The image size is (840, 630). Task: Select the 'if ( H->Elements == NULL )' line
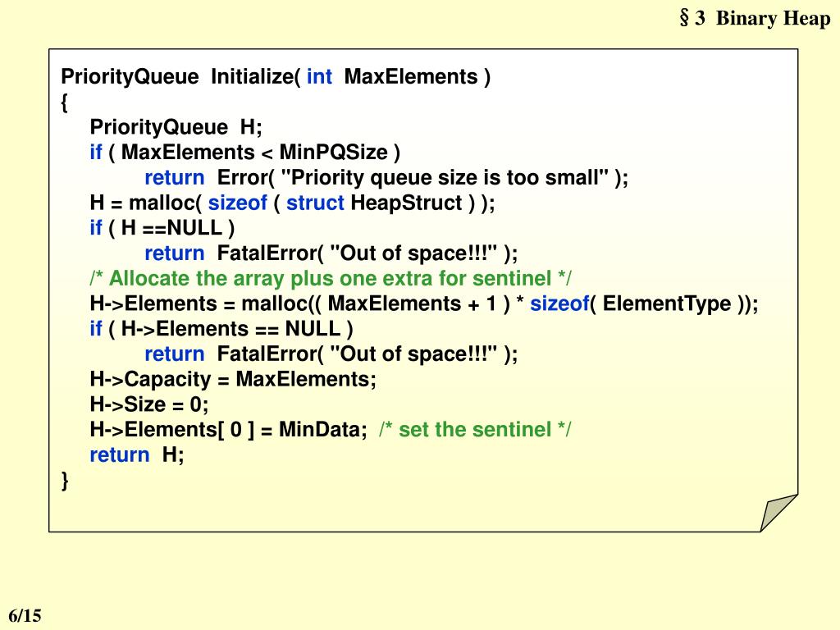[x=221, y=329]
